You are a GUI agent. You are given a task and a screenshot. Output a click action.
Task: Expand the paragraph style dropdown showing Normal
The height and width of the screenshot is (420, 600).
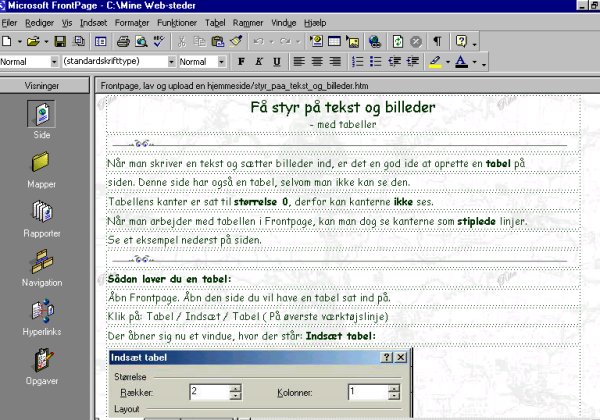tap(53, 62)
